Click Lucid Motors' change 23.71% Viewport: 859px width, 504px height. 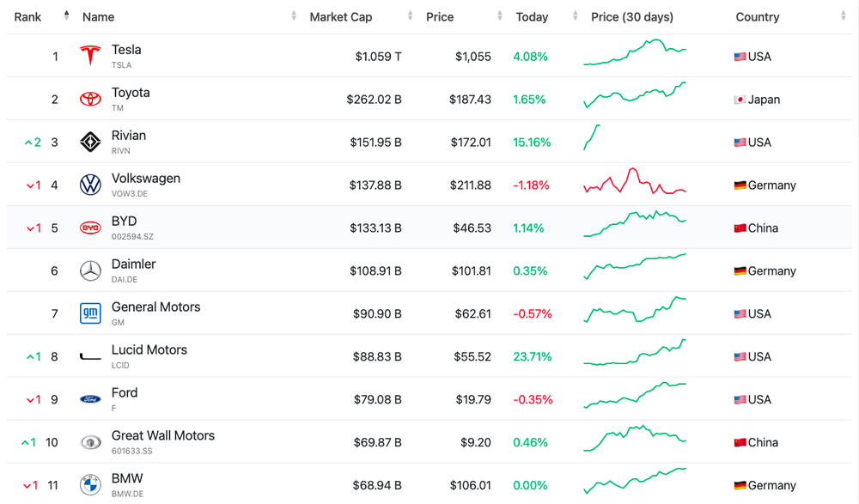[532, 356]
